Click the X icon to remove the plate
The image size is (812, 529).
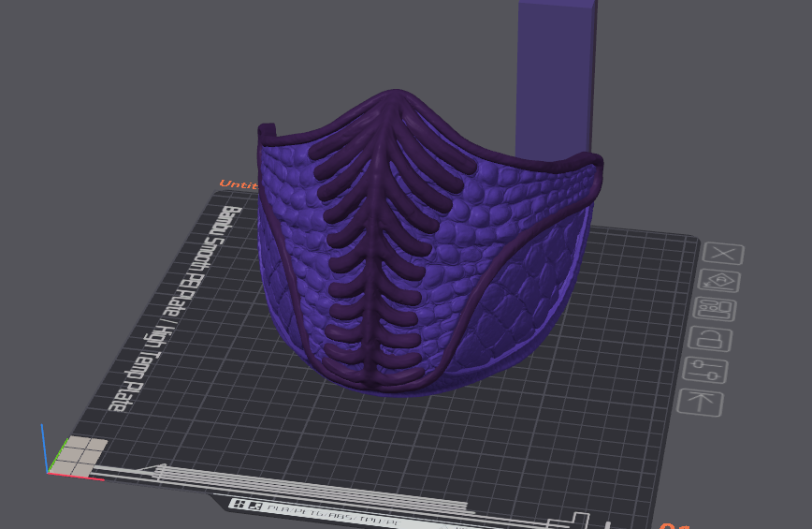tap(723, 254)
